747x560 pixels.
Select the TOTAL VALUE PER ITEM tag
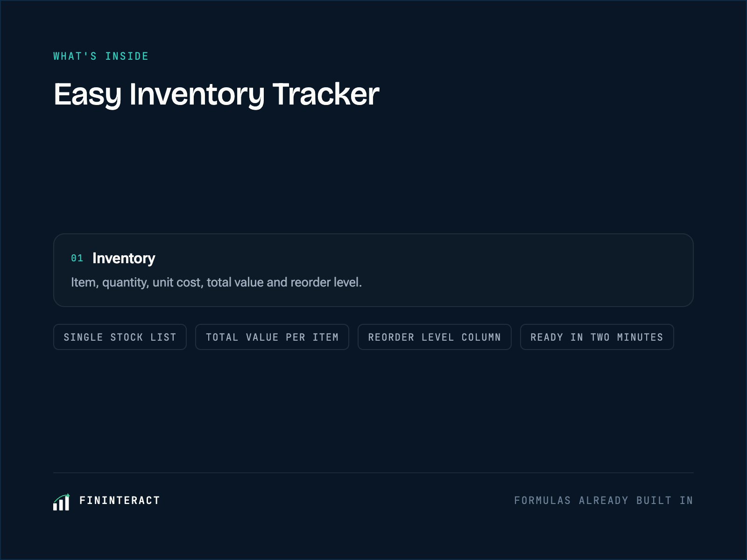272,337
